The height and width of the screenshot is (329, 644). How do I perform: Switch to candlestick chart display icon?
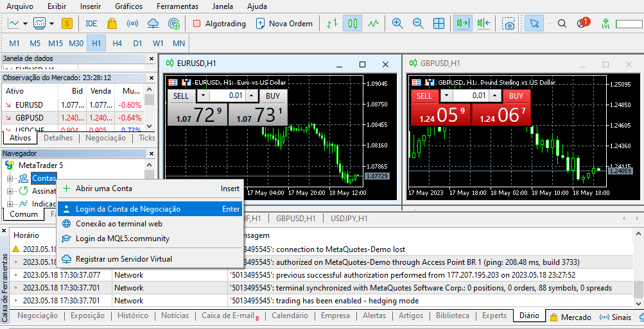(x=352, y=23)
